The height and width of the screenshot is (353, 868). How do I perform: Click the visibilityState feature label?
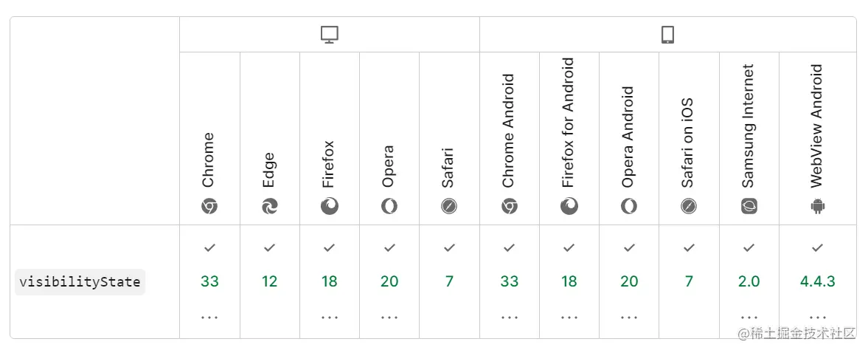tap(80, 282)
